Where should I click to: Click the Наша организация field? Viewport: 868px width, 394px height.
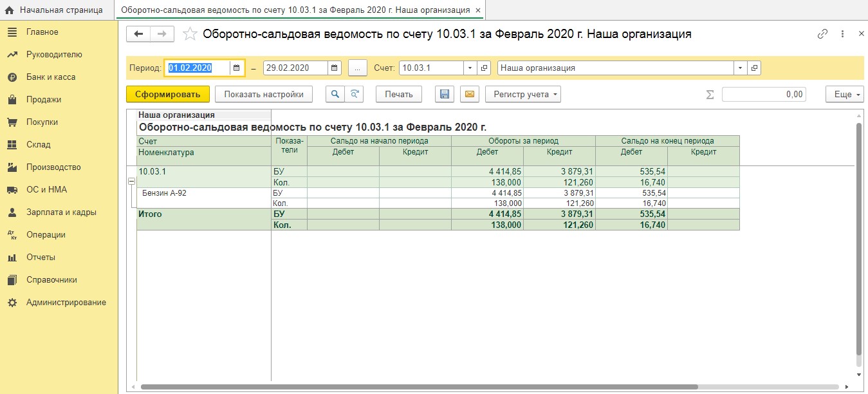(x=616, y=68)
